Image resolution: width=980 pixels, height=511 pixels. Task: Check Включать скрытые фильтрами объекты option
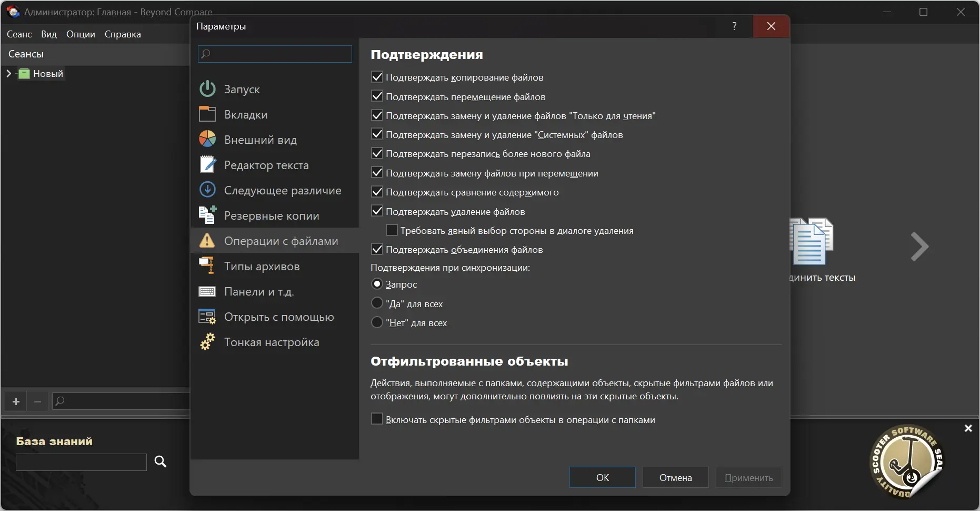click(377, 419)
